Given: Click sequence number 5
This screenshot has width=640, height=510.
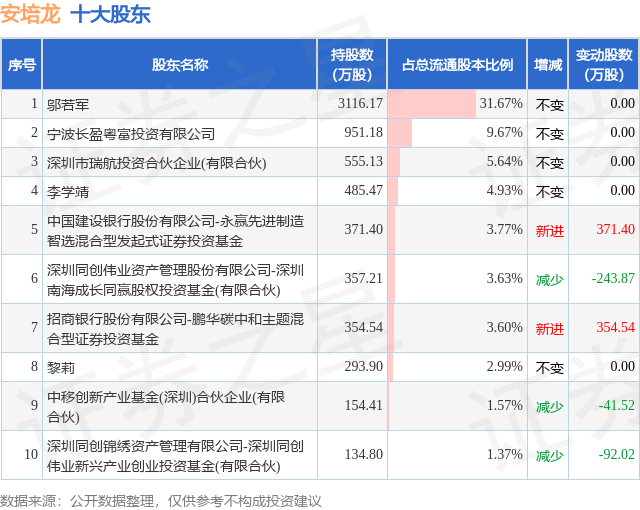Looking at the screenshot, I should tap(35, 229).
